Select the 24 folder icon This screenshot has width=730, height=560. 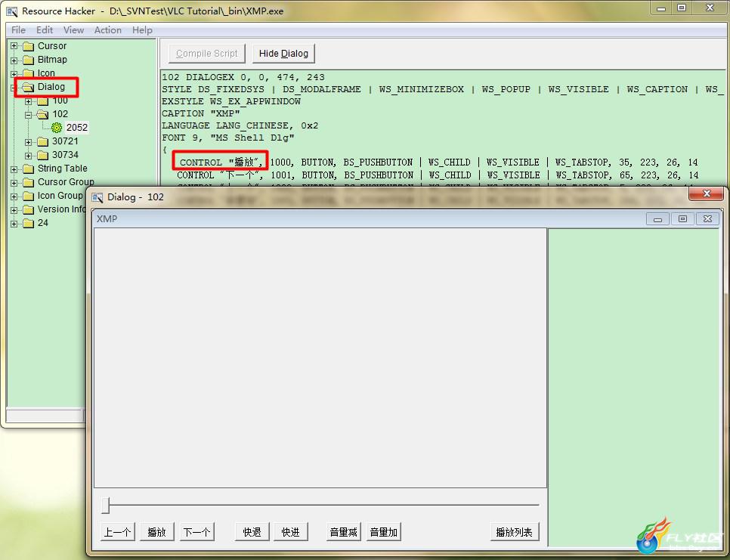[x=29, y=223]
